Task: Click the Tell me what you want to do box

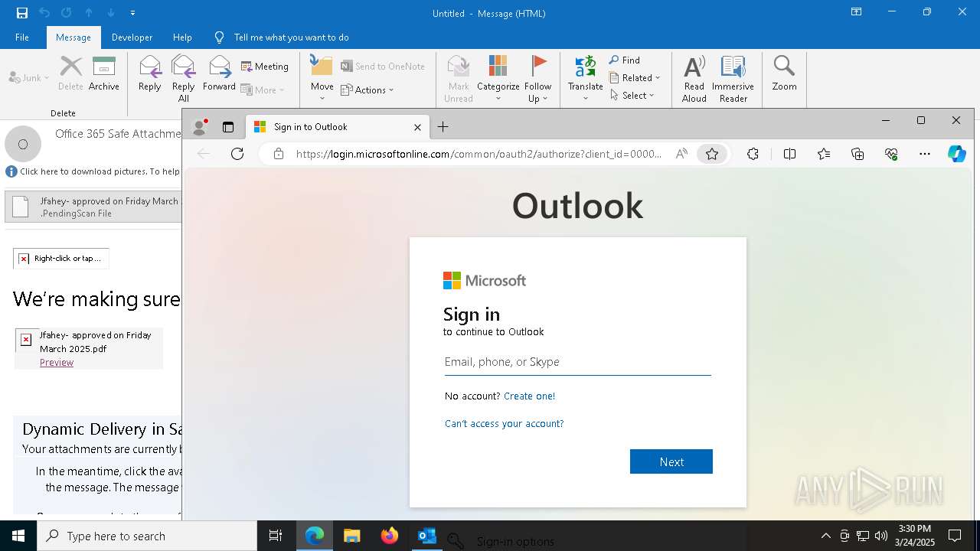Action: [291, 37]
